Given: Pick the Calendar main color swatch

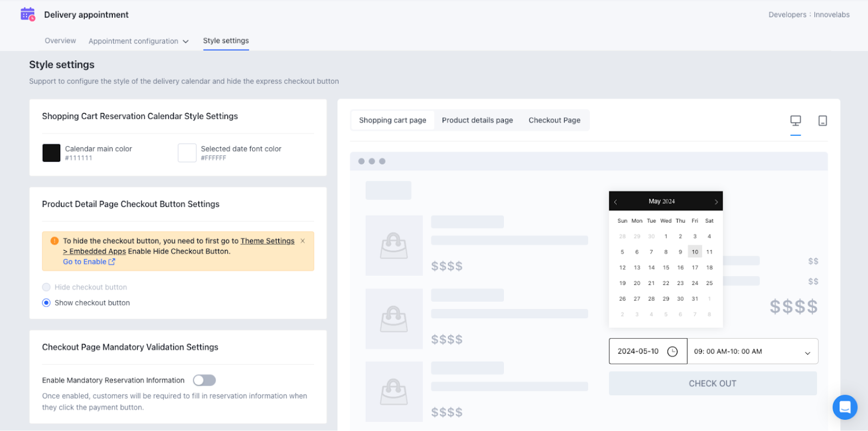Looking at the screenshot, I should pos(52,153).
